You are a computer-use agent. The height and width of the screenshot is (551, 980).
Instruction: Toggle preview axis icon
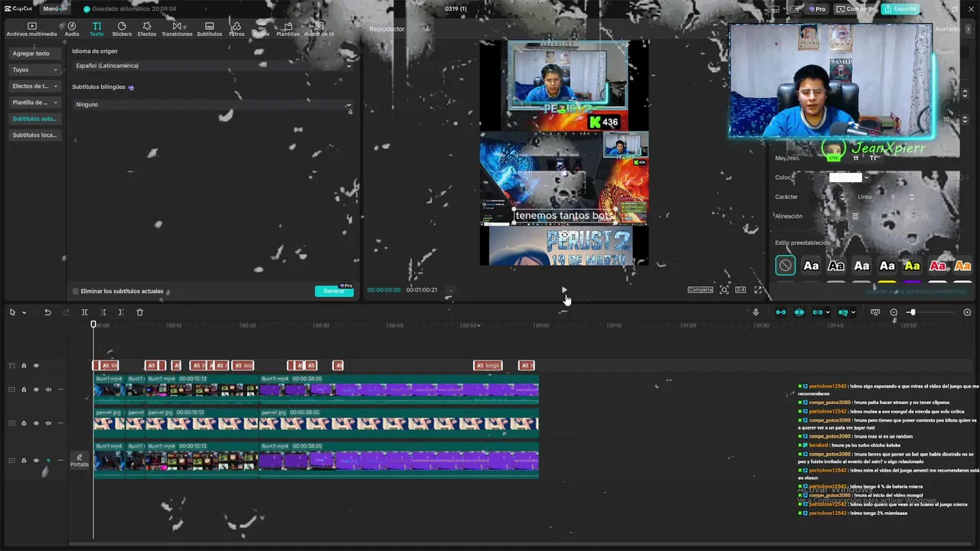coord(842,312)
